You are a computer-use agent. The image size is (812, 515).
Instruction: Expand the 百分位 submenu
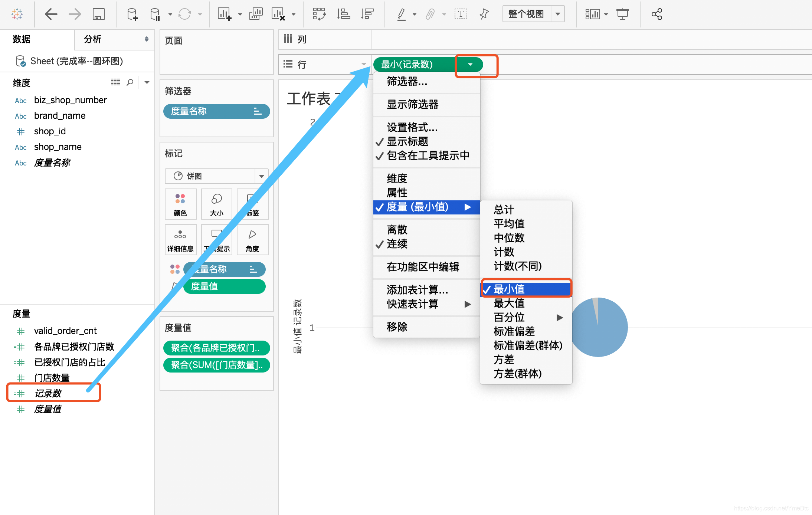(x=526, y=317)
